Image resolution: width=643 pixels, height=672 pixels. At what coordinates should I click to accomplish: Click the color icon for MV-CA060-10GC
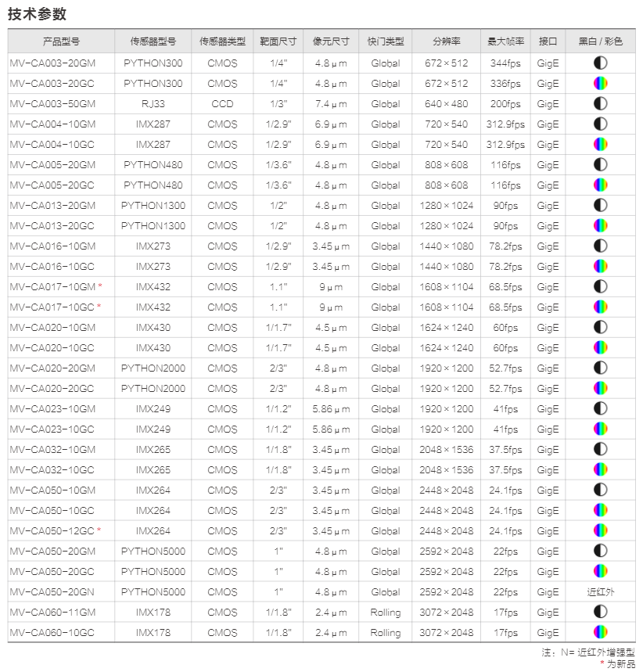click(x=600, y=633)
